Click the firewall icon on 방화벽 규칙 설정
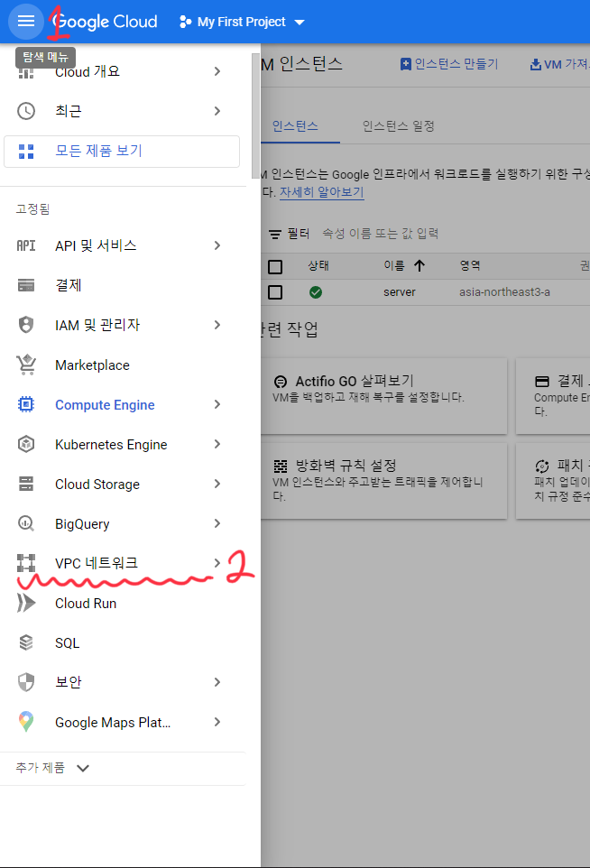590x868 pixels. click(x=281, y=466)
